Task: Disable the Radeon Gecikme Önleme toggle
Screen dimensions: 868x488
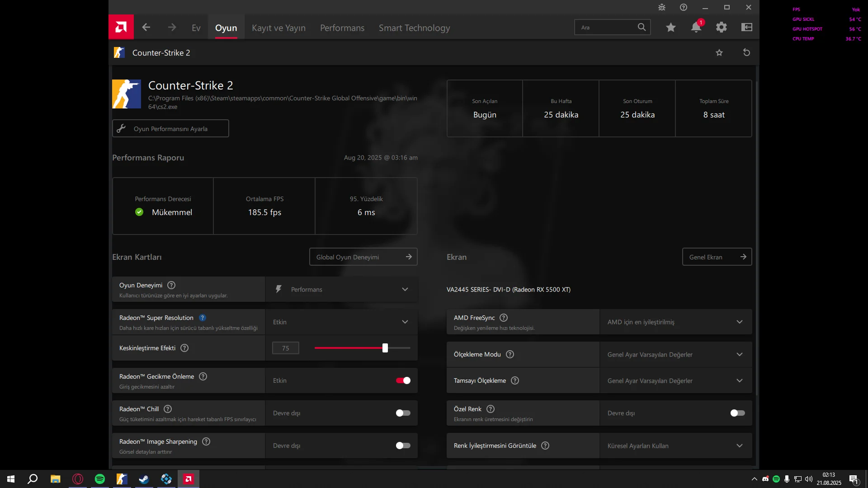Action: point(403,380)
